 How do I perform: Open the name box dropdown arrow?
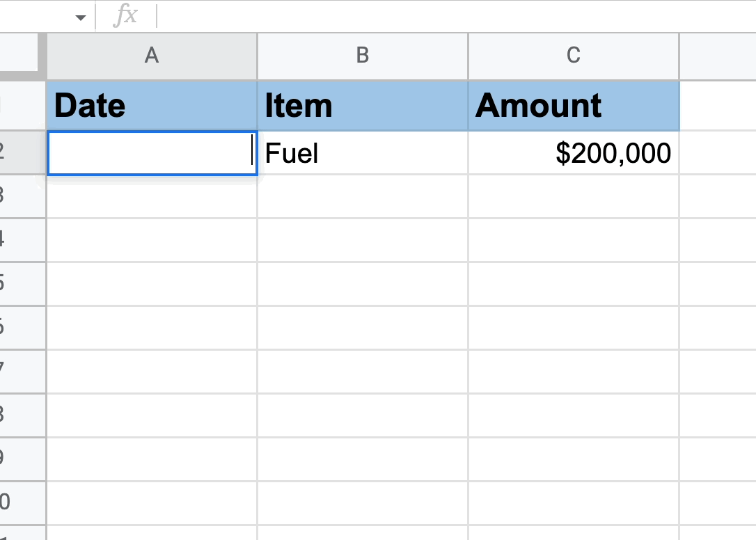coord(81,18)
